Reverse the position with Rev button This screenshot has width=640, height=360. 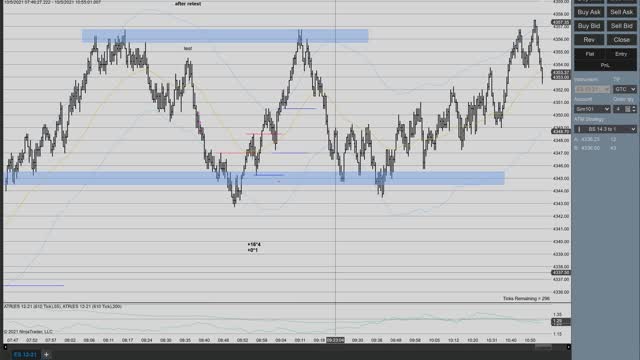589,40
